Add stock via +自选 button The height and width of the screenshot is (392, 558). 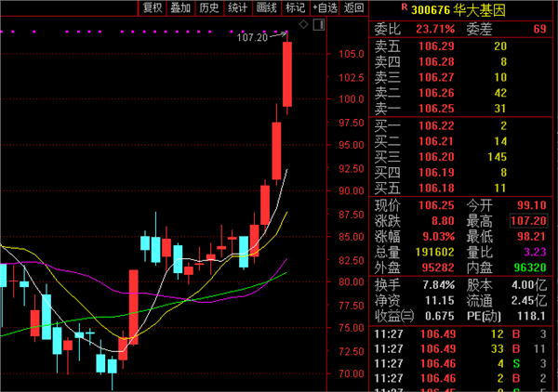click(x=325, y=7)
